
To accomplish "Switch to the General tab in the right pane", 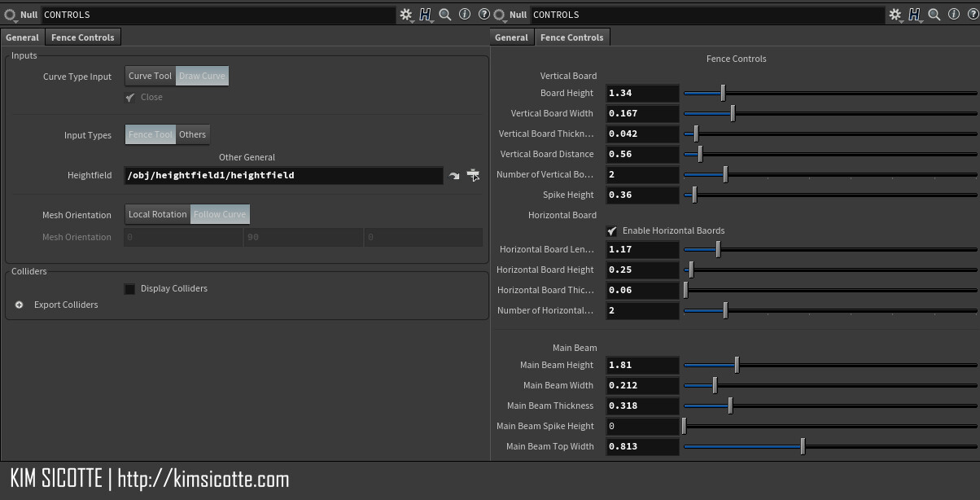I will tap(511, 37).
